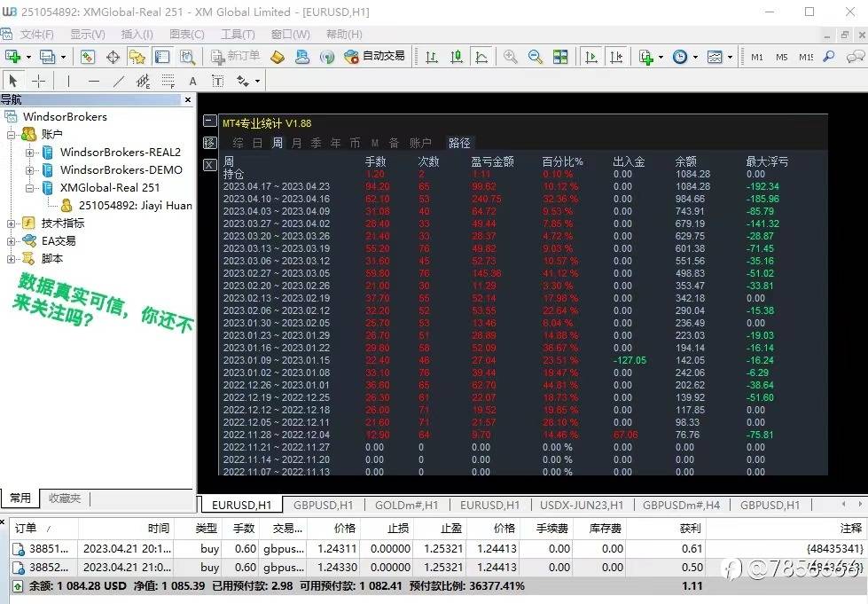Screen dimensions: 868x604
Task: Open dropdown arrow beside new chart icon
Action: 28,57
